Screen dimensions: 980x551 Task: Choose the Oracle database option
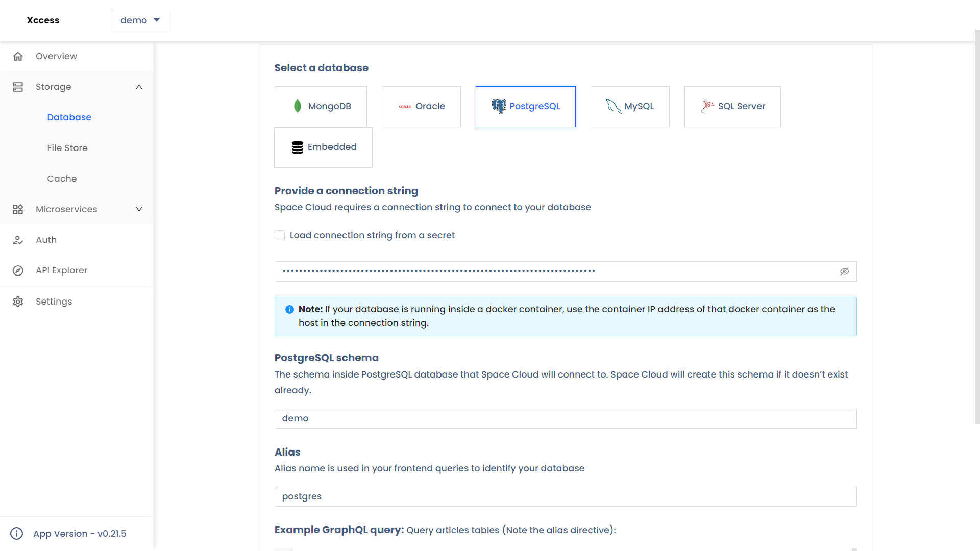point(421,106)
